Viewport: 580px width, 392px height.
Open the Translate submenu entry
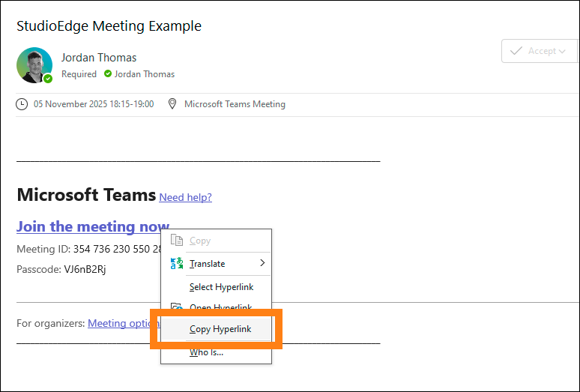click(216, 264)
